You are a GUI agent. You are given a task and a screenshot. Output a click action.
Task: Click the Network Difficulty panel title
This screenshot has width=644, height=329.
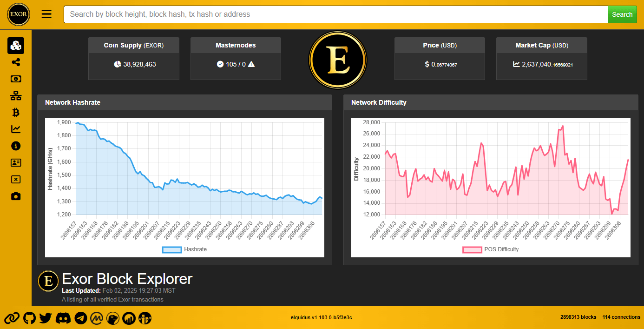pyautogui.click(x=379, y=102)
